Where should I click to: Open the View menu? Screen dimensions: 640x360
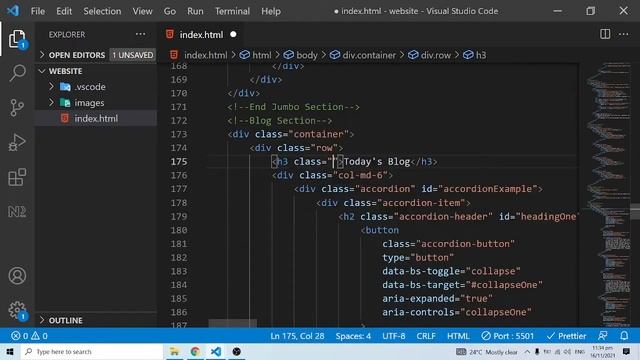click(x=142, y=11)
